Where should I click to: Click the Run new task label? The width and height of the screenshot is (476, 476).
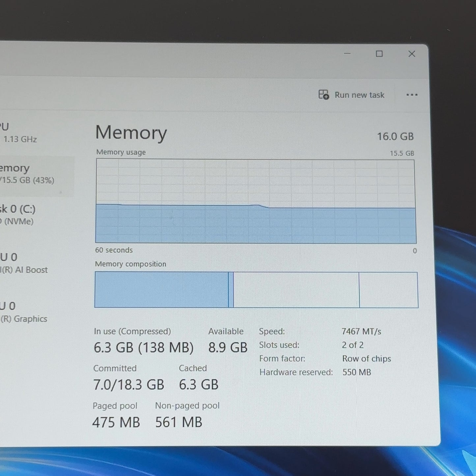click(x=359, y=95)
